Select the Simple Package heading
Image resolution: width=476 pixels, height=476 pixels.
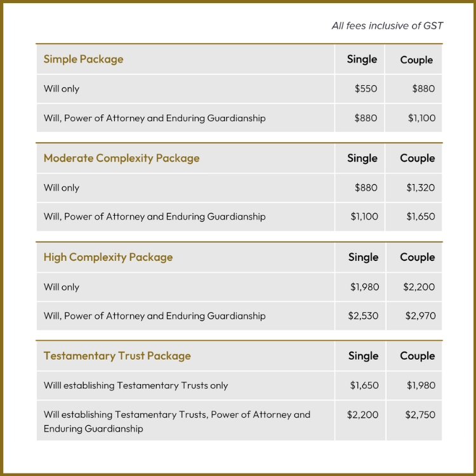pos(84,59)
